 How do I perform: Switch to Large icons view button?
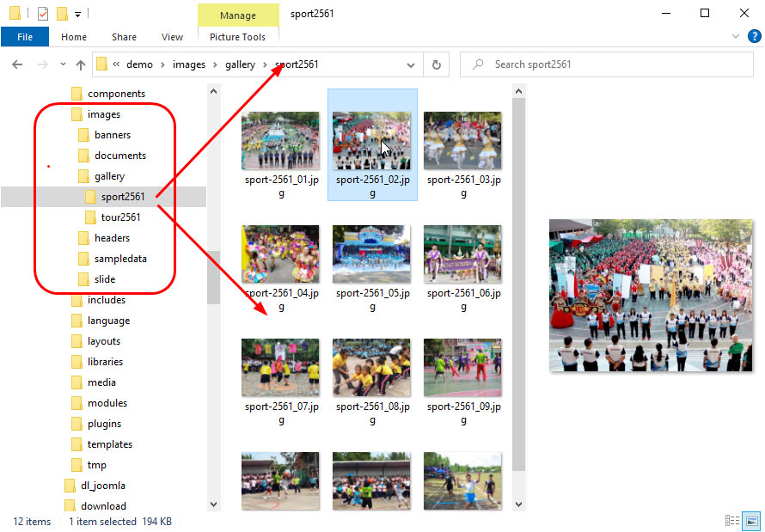coord(751,521)
